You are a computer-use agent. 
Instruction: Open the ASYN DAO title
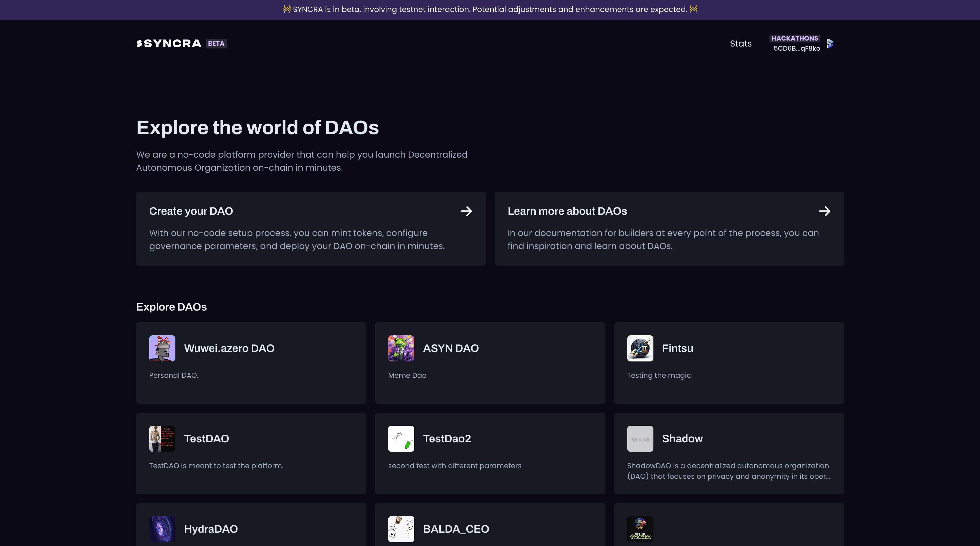point(451,348)
